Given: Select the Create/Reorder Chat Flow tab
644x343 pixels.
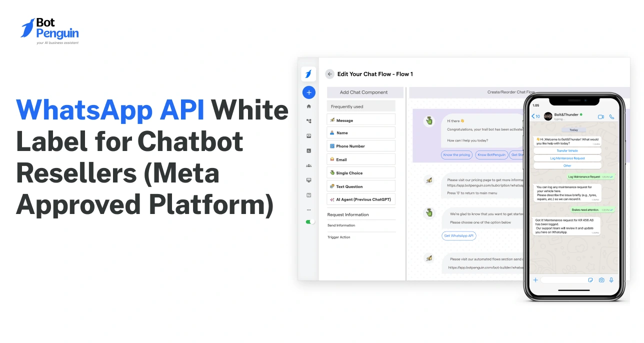Looking at the screenshot, I should (511, 92).
